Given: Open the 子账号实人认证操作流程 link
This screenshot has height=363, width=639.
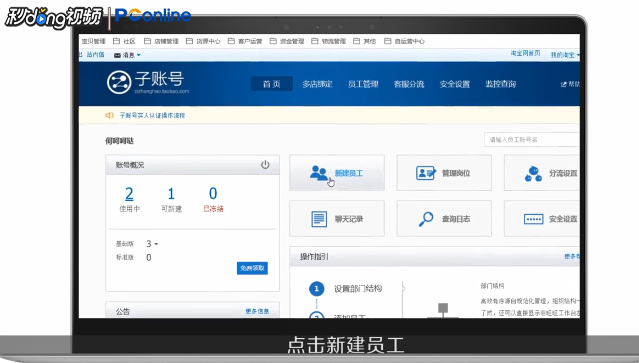Looking at the screenshot, I should point(152,116).
